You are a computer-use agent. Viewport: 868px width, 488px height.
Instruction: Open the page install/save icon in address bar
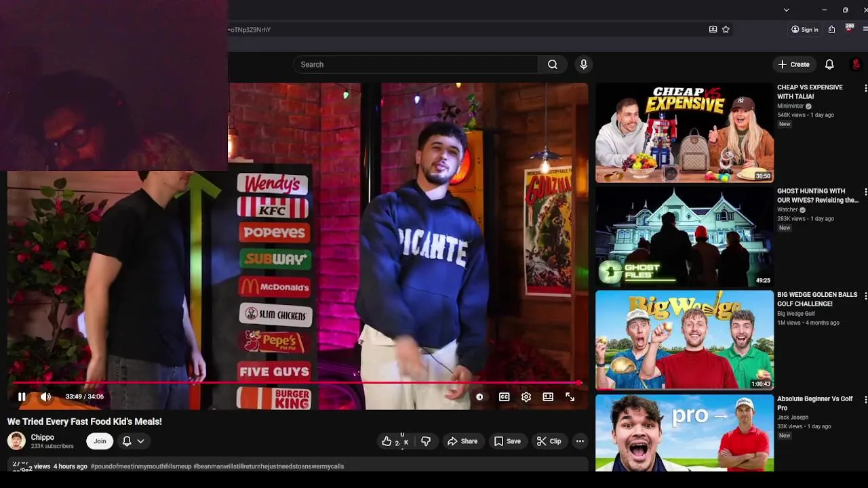pos(713,30)
